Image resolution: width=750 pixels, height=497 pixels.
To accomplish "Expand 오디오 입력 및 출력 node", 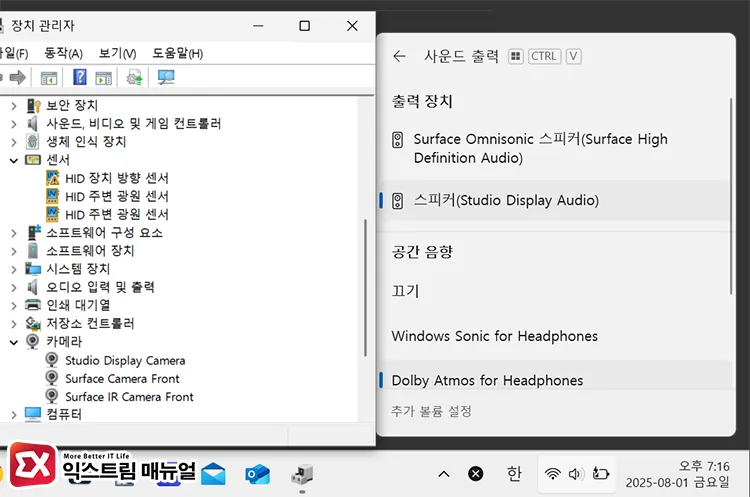I will click(14, 287).
